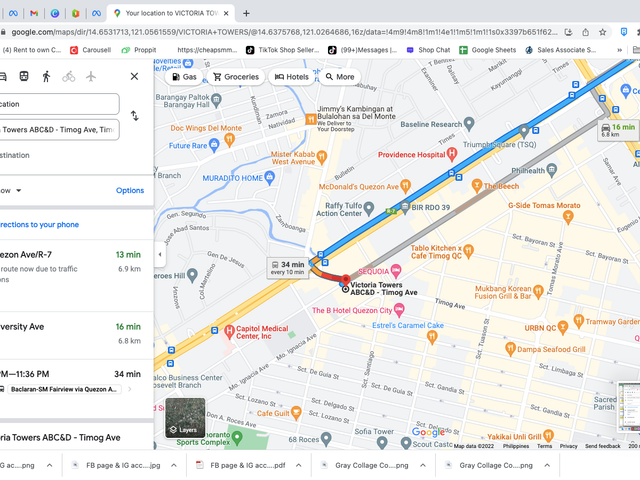Close the Your location to VICTORIA tab
This screenshot has width=640, height=480.
click(x=226, y=13)
